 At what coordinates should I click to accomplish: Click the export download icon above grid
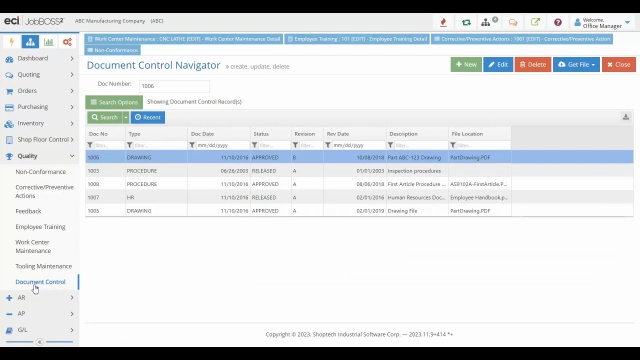[626, 117]
